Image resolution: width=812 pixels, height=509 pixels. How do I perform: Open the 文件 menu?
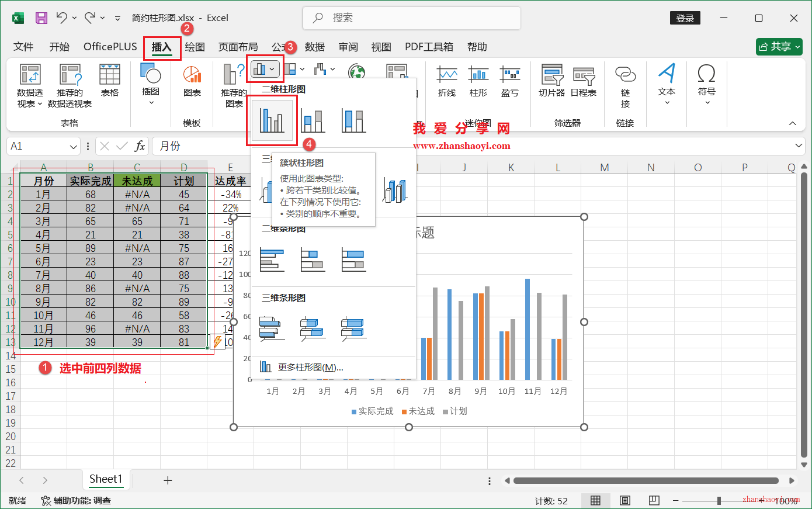click(x=23, y=47)
